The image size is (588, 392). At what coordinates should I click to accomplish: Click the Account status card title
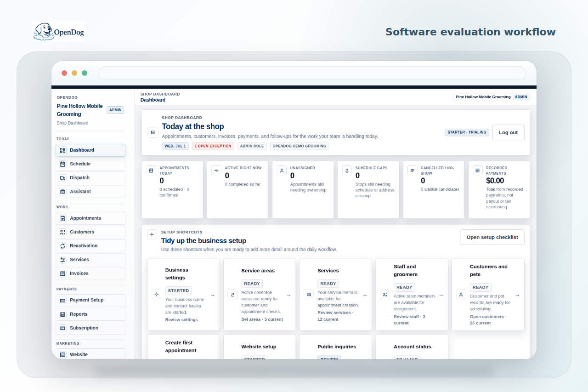[x=413, y=347]
